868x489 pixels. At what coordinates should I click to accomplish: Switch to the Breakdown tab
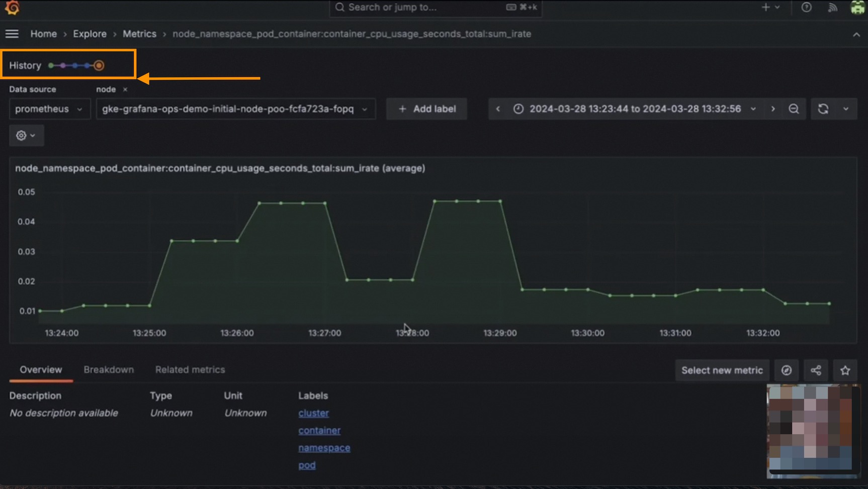coord(109,370)
